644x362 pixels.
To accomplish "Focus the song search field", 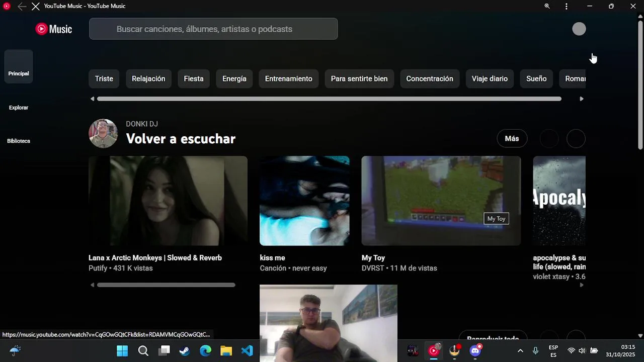I will click(213, 29).
